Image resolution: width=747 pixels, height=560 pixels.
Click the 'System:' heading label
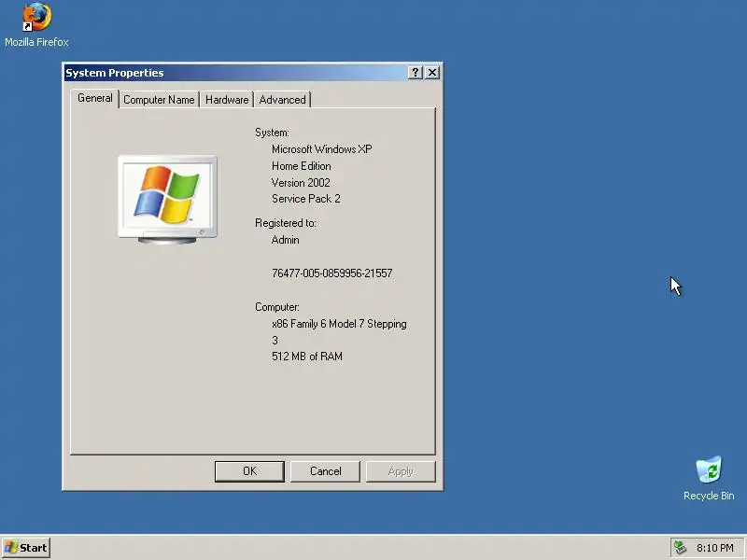272,133
